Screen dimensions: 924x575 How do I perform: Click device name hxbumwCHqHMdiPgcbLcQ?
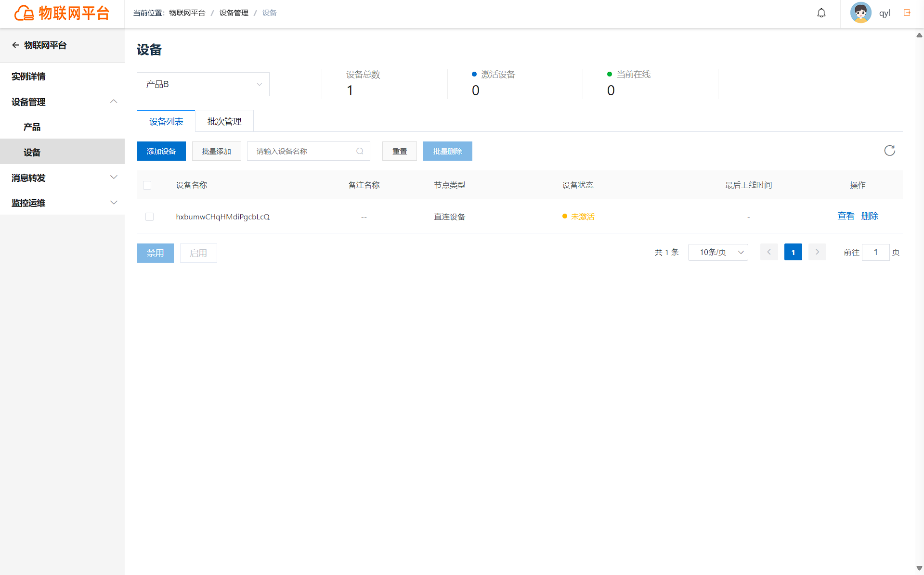coord(223,217)
